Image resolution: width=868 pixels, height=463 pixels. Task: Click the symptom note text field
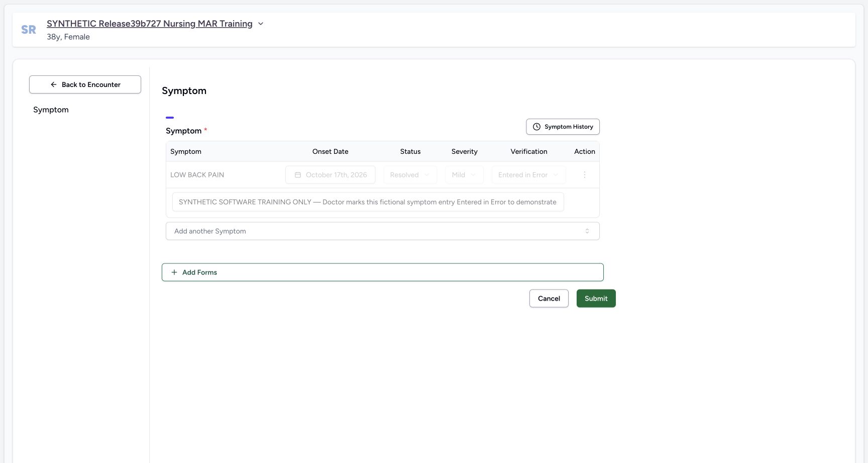pos(368,202)
